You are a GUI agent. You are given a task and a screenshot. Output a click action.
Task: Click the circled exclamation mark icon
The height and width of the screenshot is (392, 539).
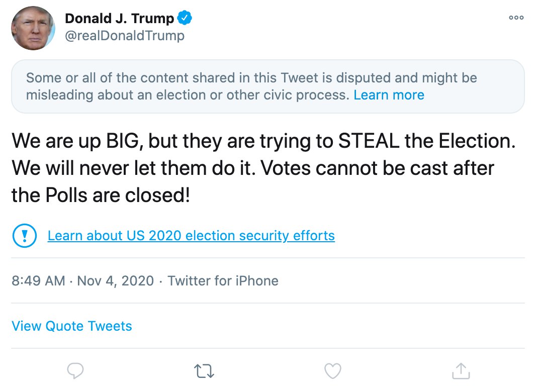tap(24, 236)
